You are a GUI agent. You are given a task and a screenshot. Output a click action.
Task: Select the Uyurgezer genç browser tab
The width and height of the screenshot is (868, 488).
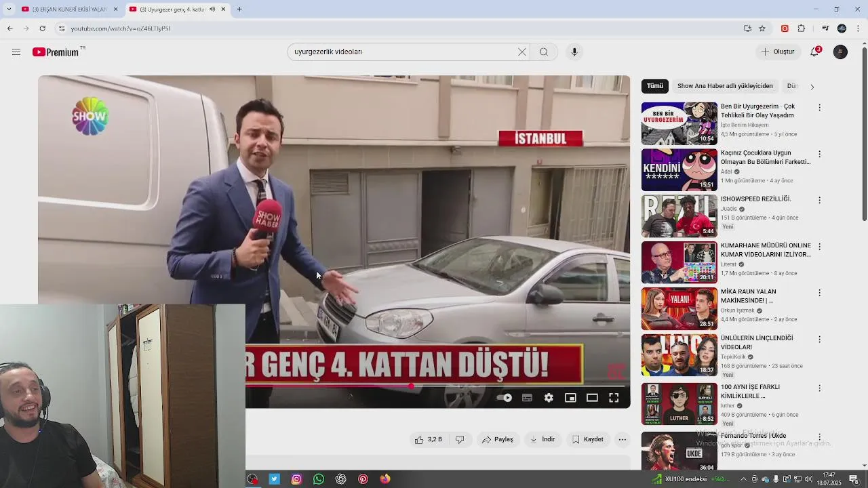click(178, 9)
